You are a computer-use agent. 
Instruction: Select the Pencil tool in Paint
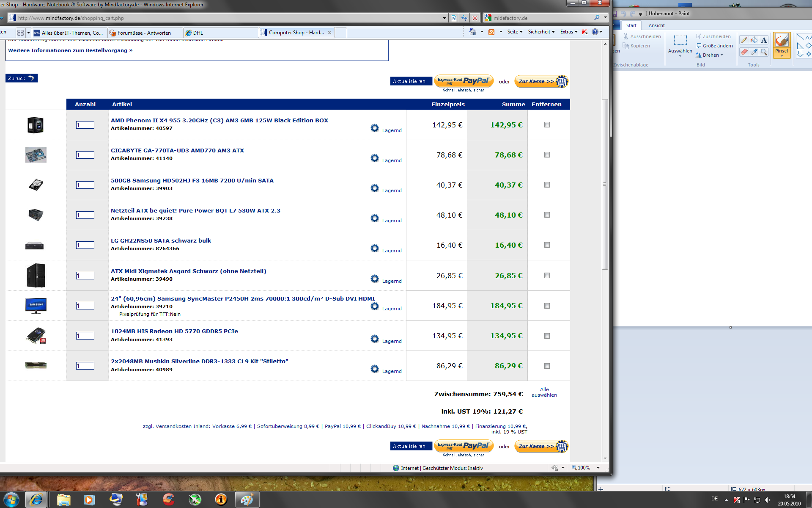tap(744, 40)
